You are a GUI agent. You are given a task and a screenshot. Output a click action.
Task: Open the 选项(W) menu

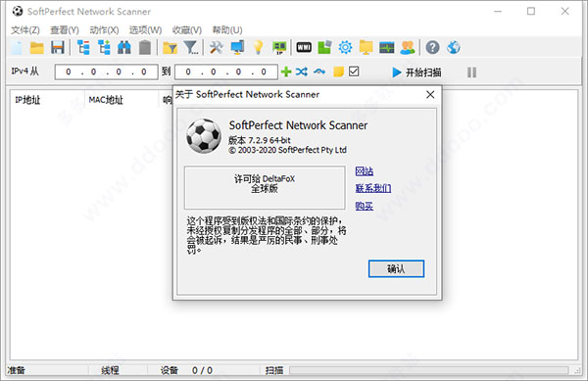pos(145,30)
